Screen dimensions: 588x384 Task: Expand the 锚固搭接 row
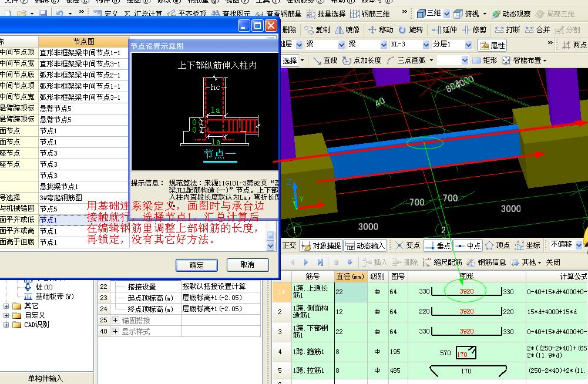coord(115,320)
